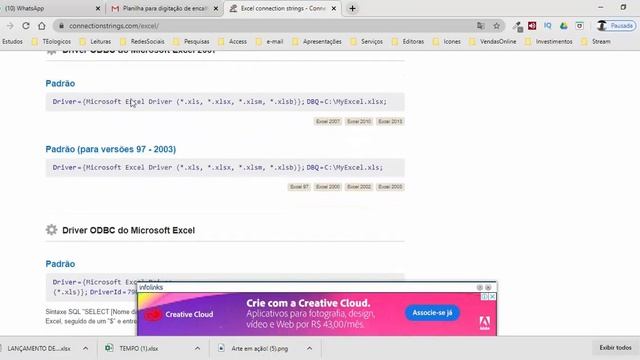Image resolution: width=640 pixels, height=360 pixels.
Task: Close the Creative Cloud ad with X
Action: point(492,296)
